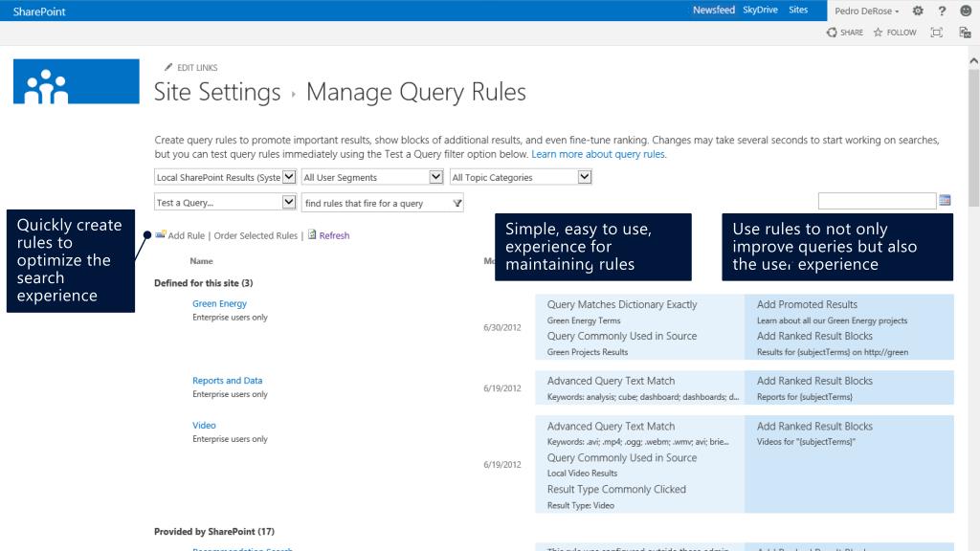
Task: Open the Video query rule
Action: click(x=204, y=426)
